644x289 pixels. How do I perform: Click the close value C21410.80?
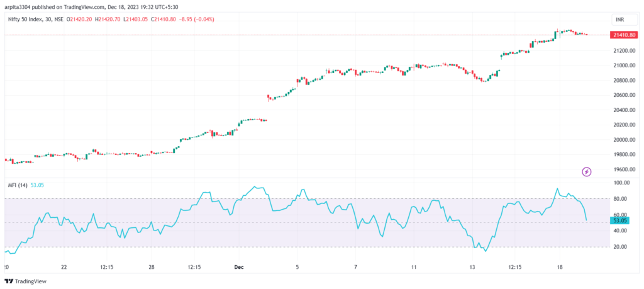[x=164, y=20]
